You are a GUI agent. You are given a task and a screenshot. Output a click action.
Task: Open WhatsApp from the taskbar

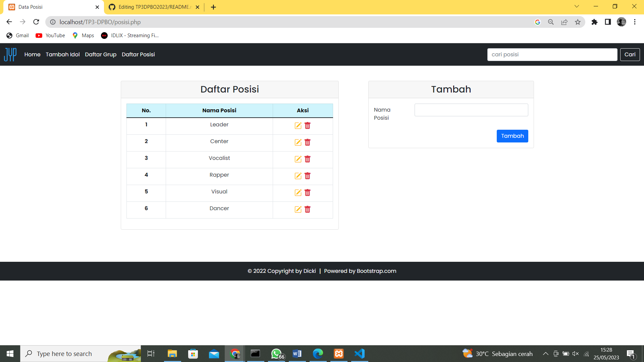tap(276, 353)
